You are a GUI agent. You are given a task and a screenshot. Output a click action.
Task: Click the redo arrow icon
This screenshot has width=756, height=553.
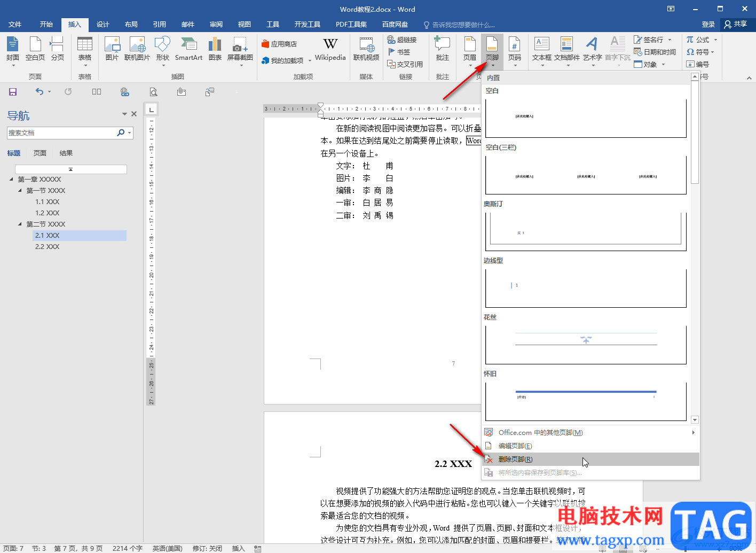pyautogui.click(x=68, y=92)
